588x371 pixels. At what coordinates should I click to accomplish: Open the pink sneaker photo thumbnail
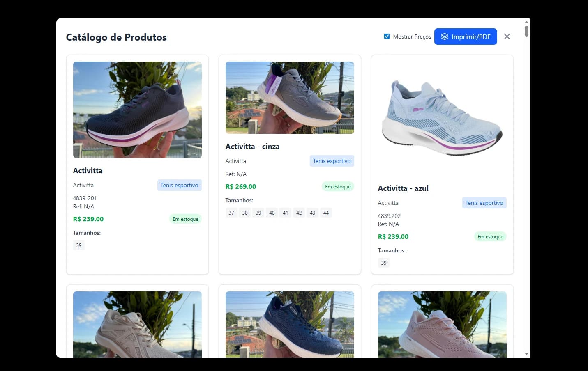tap(442, 324)
